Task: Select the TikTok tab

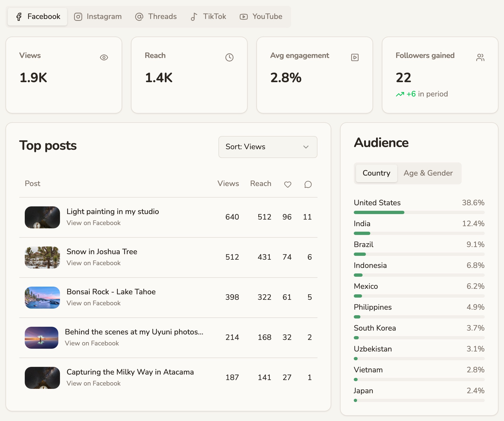Action: (209, 17)
